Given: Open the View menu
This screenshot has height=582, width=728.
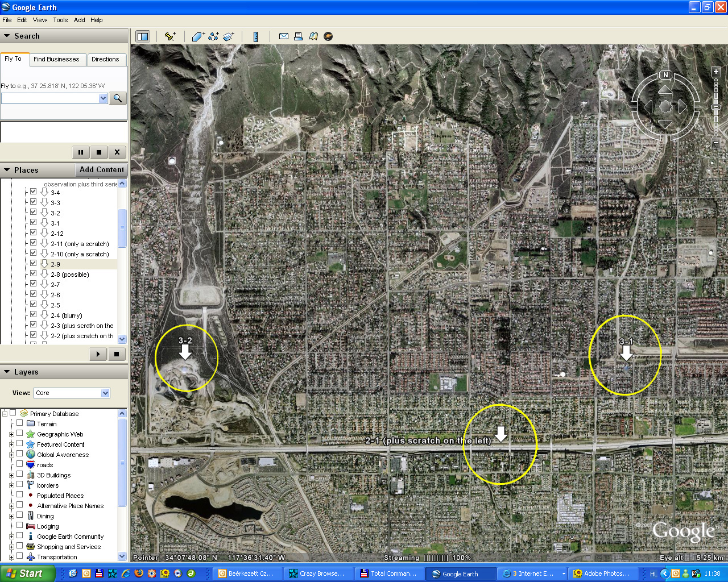Looking at the screenshot, I should click(40, 20).
